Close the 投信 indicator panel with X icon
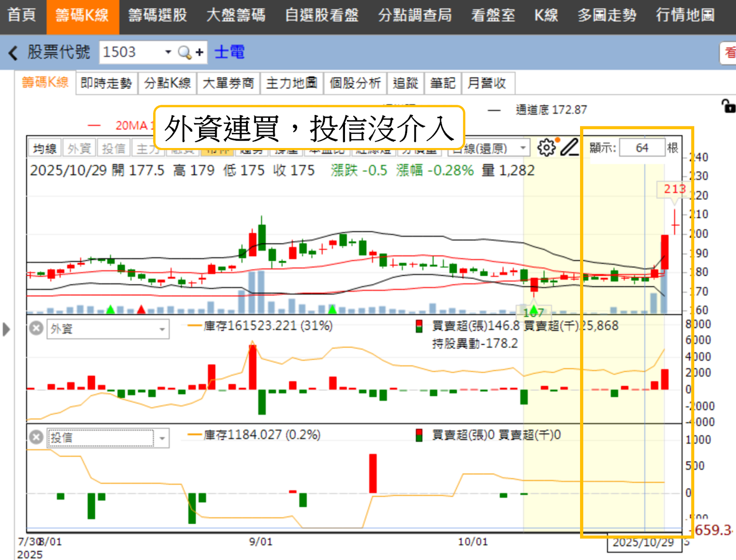This screenshot has height=560, width=736. [x=36, y=437]
